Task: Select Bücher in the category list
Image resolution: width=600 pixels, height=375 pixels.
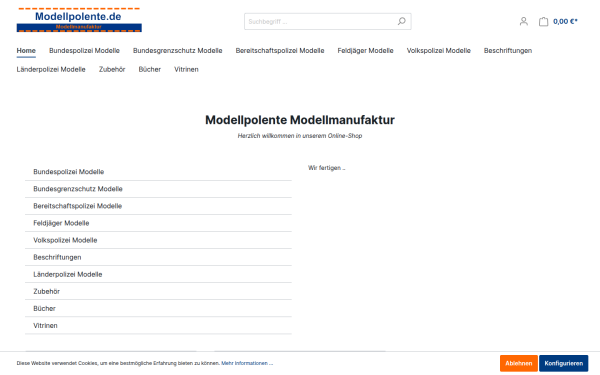Action: coord(158,308)
